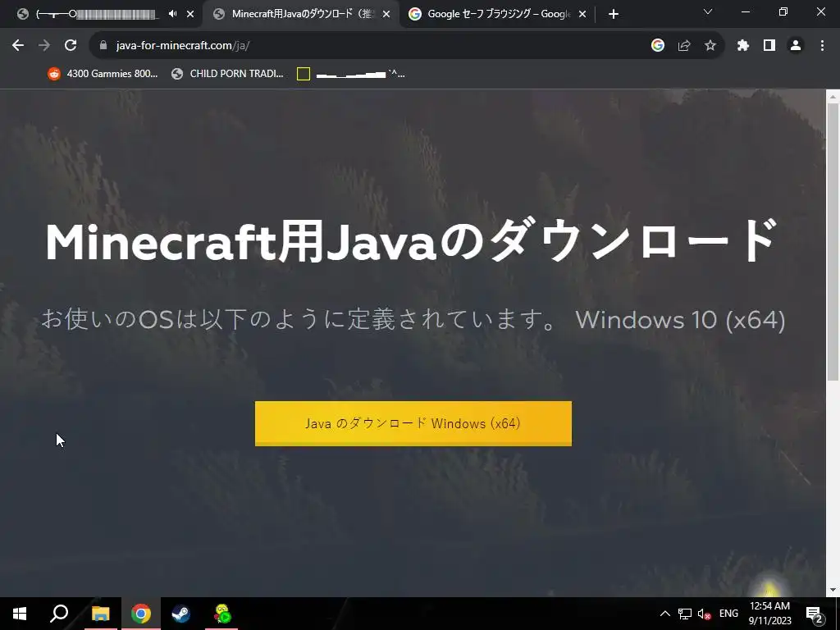
Task: Click the forward navigation arrow
Action: click(x=44, y=46)
